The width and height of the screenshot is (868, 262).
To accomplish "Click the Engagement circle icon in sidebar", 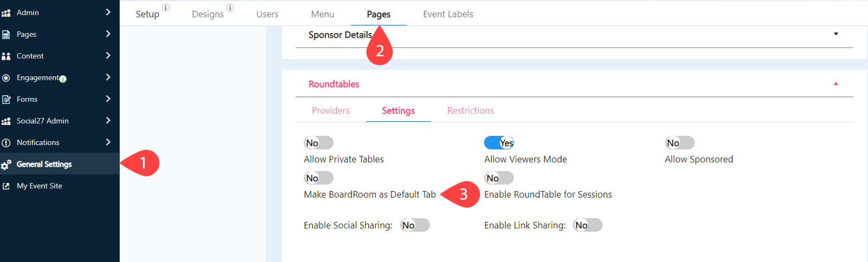I will pos(6,78).
